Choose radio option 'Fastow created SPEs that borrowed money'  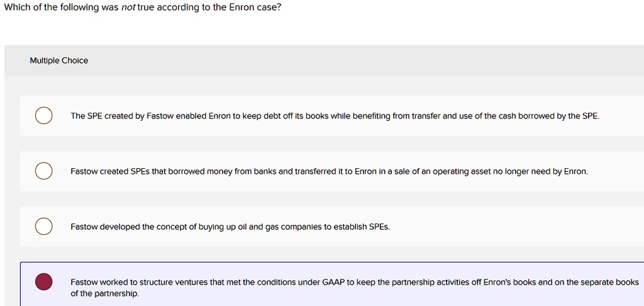click(43, 171)
